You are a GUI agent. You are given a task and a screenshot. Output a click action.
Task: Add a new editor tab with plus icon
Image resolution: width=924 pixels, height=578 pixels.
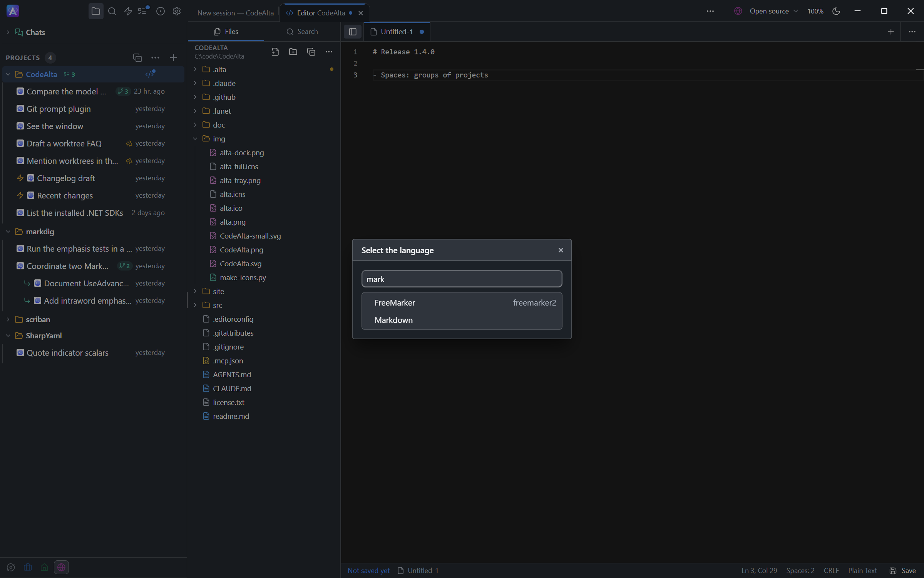tap(891, 32)
